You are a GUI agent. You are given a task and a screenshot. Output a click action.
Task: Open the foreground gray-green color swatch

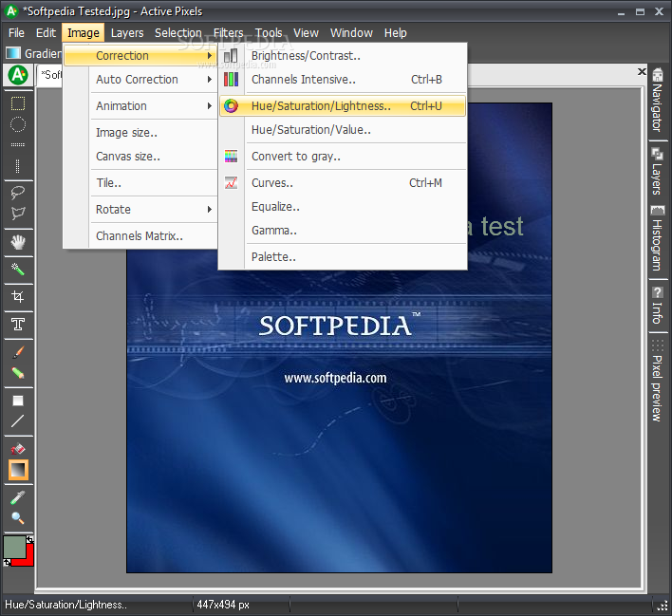(x=14, y=548)
